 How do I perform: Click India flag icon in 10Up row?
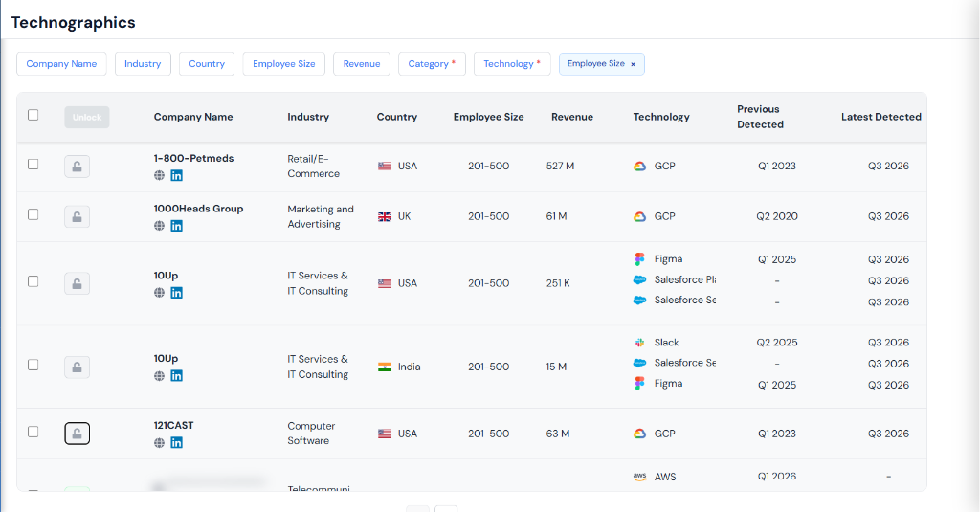click(385, 367)
